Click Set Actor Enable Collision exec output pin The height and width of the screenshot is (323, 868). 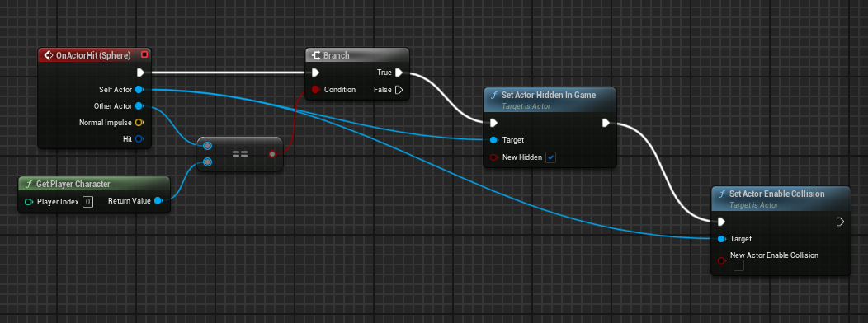tap(840, 222)
